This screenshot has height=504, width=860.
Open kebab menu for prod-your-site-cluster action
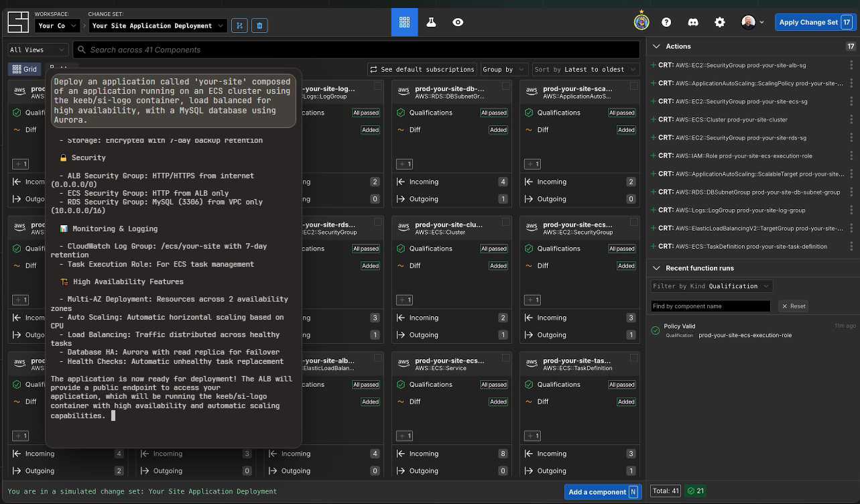point(852,120)
